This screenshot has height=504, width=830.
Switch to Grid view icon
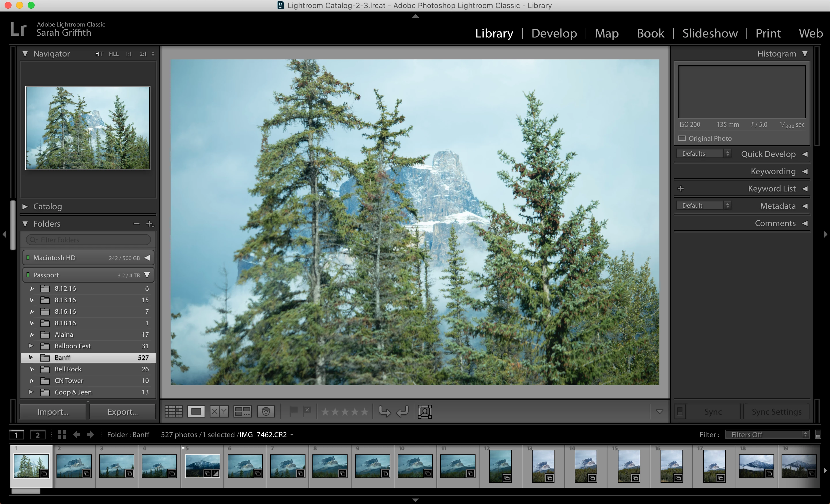[173, 411]
